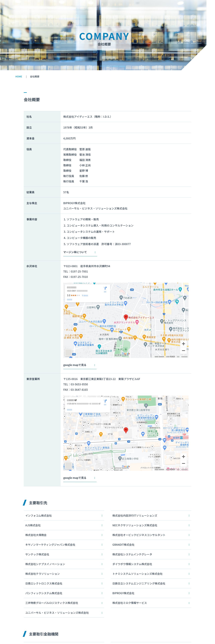Open キヤノンマーケティングジャパン株式会社 link
Viewport: 215px width, 644px height.
(64, 545)
